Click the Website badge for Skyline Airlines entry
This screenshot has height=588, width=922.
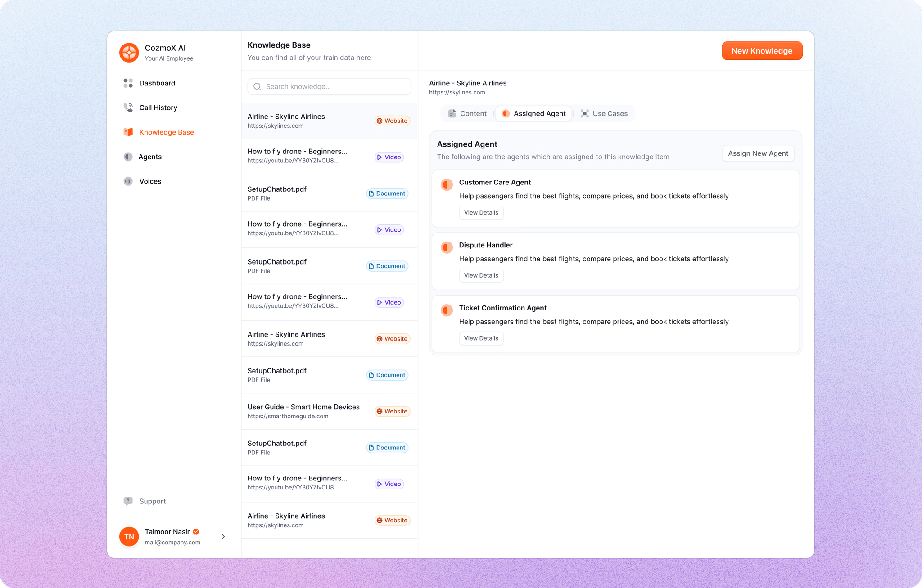(x=392, y=121)
